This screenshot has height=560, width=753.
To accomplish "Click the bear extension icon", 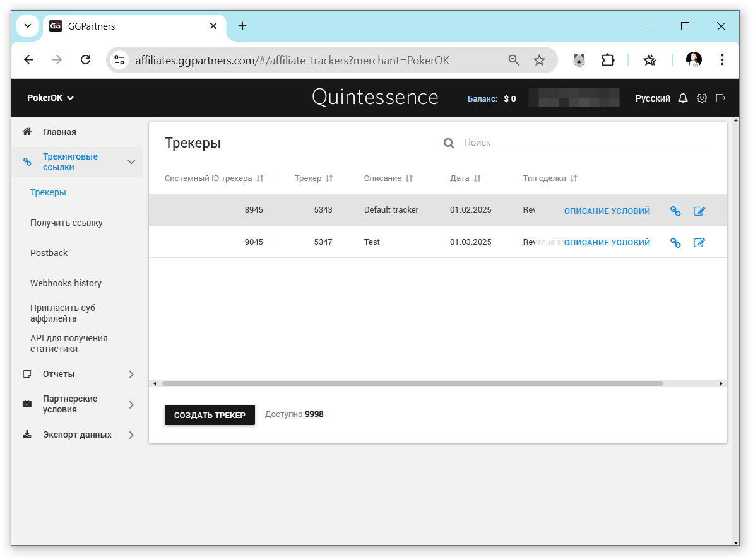I will pyautogui.click(x=579, y=60).
